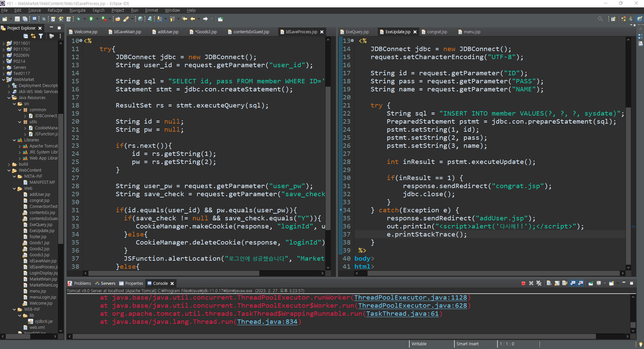Switch to the Servers view tab

pos(105,283)
